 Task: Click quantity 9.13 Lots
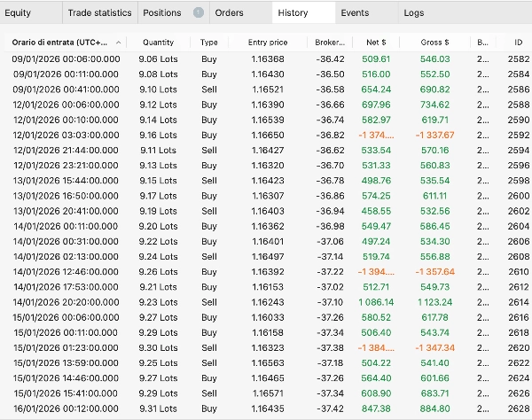tap(158, 166)
